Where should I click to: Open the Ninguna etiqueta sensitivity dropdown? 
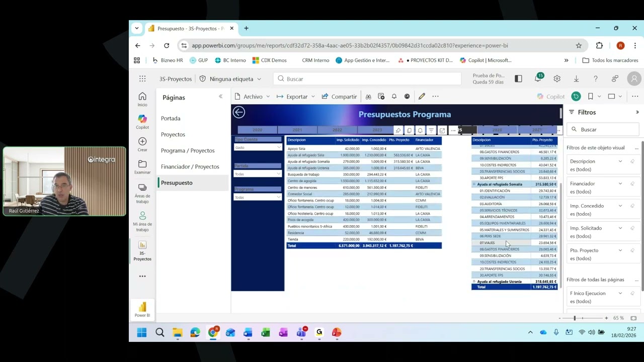(x=230, y=79)
